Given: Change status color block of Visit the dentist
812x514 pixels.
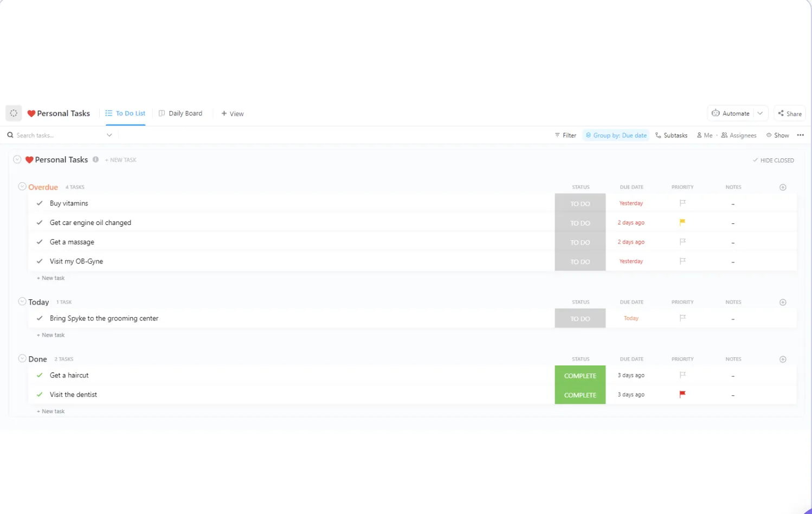Looking at the screenshot, I should click(580, 395).
